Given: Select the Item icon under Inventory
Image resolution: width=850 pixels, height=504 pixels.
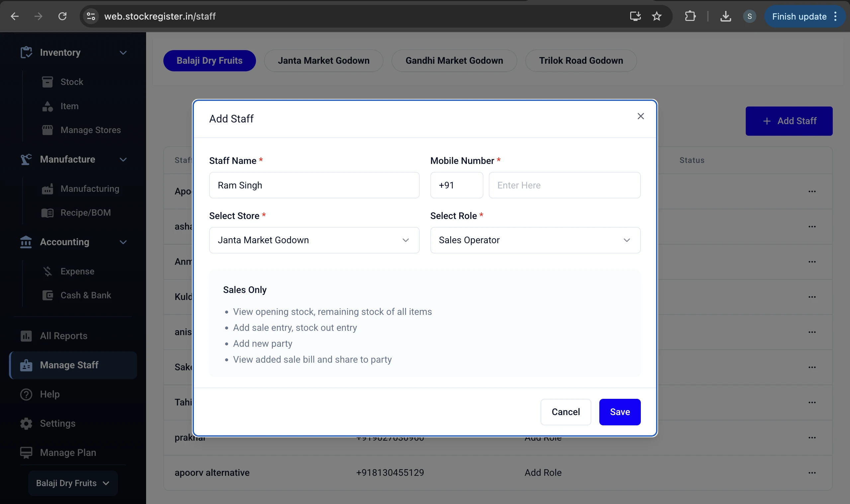Looking at the screenshot, I should tap(47, 106).
